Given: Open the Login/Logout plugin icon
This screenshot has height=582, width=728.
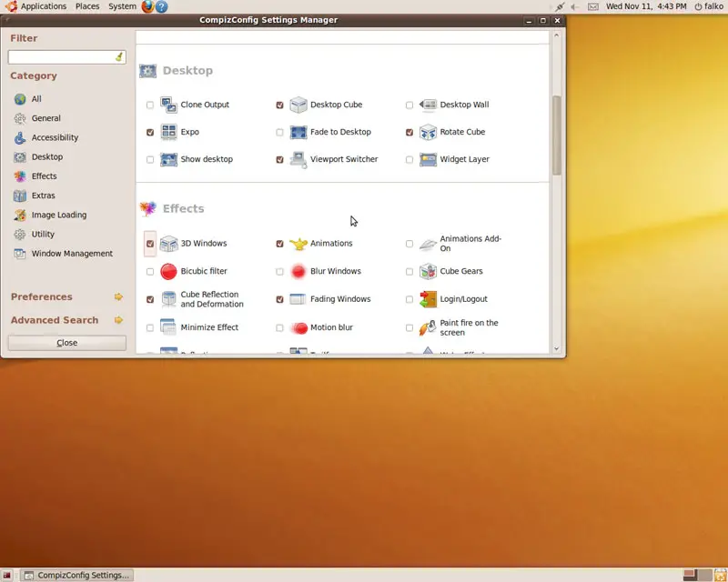Looking at the screenshot, I should coord(428,299).
